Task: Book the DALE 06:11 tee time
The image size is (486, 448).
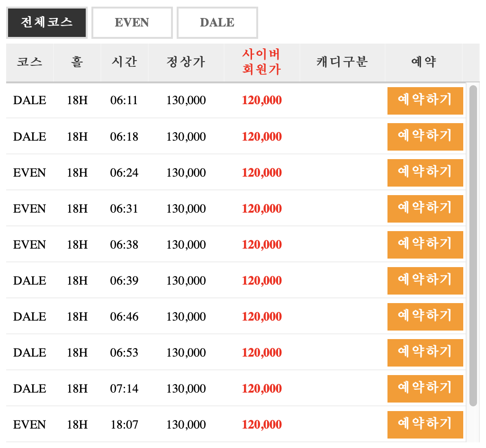Action: (x=425, y=101)
